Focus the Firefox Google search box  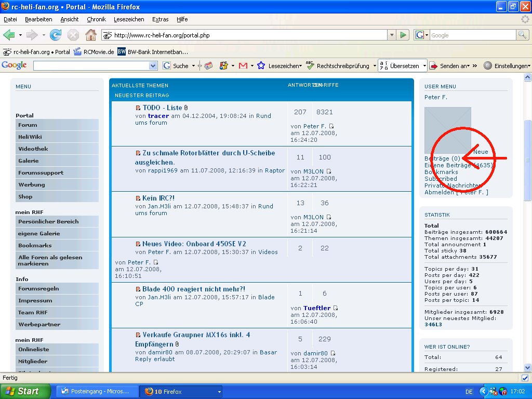473,35
